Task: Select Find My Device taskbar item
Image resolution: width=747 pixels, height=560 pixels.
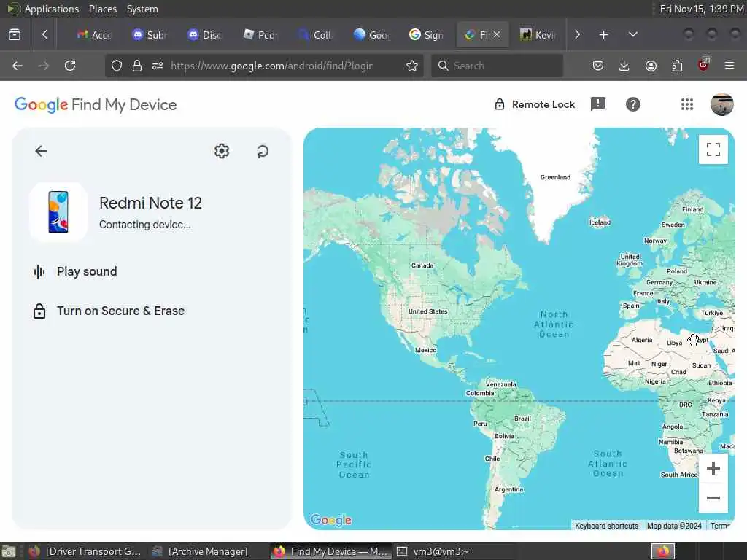Action: [331, 551]
